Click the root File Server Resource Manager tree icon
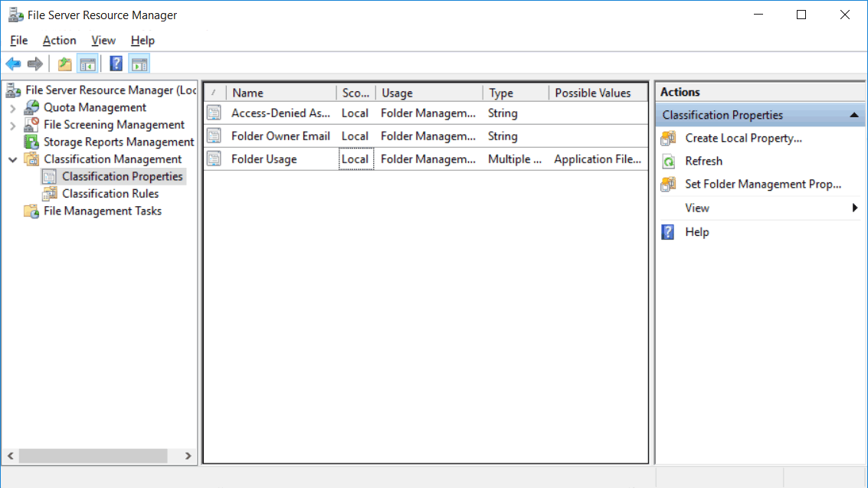This screenshot has width=868, height=488. pos(14,90)
